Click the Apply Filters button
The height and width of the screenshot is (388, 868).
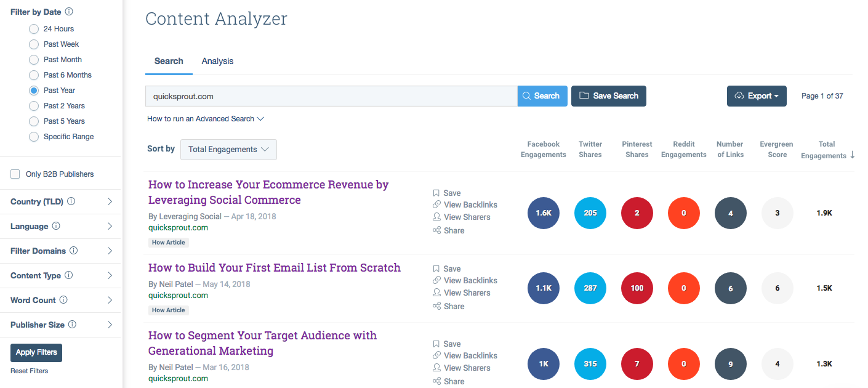[36, 352]
